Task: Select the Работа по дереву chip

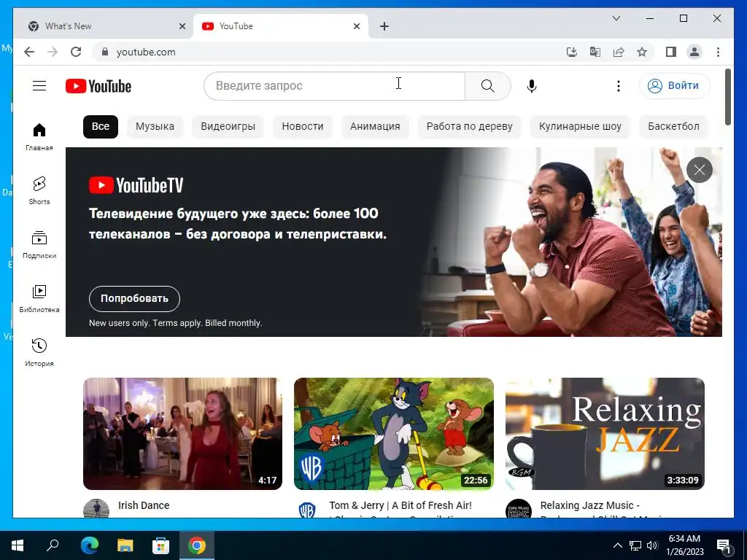Action: click(x=469, y=127)
